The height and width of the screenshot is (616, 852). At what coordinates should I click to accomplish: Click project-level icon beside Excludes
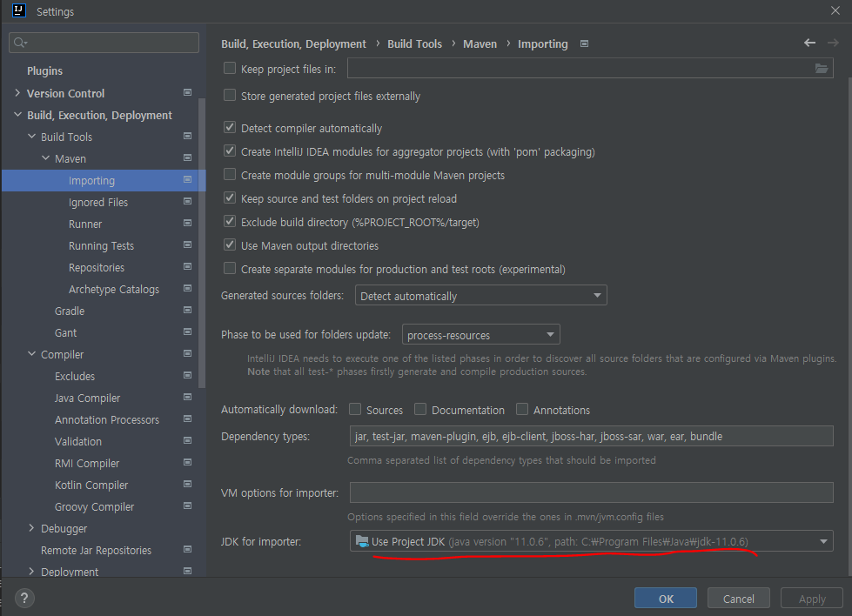point(187,375)
